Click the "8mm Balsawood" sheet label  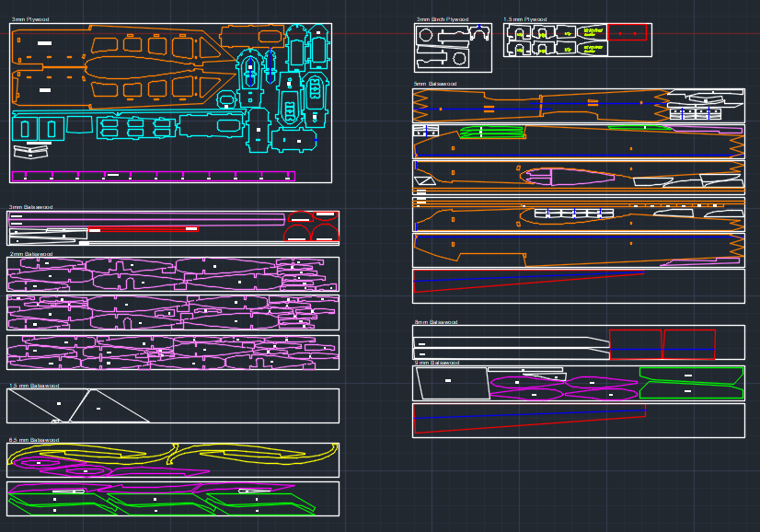(435, 322)
